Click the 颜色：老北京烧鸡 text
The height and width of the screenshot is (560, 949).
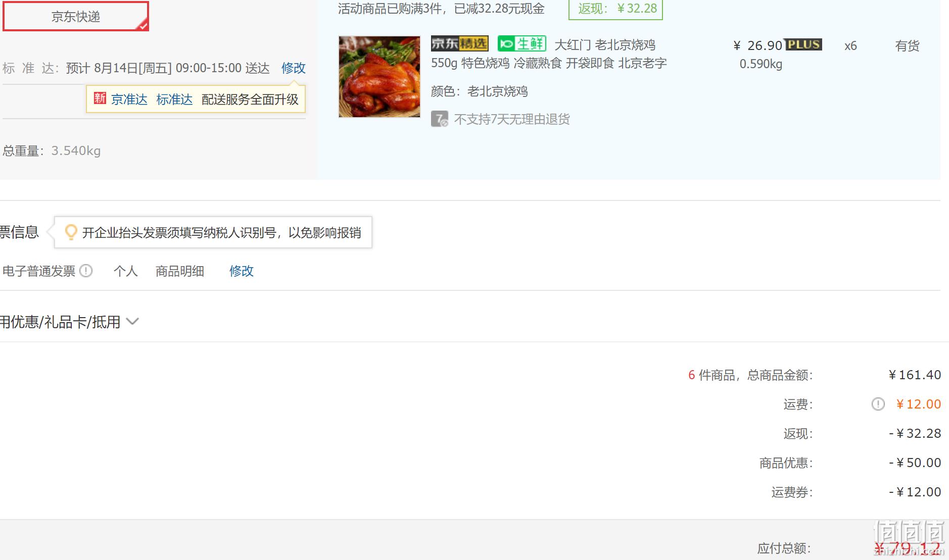click(x=480, y=91)
